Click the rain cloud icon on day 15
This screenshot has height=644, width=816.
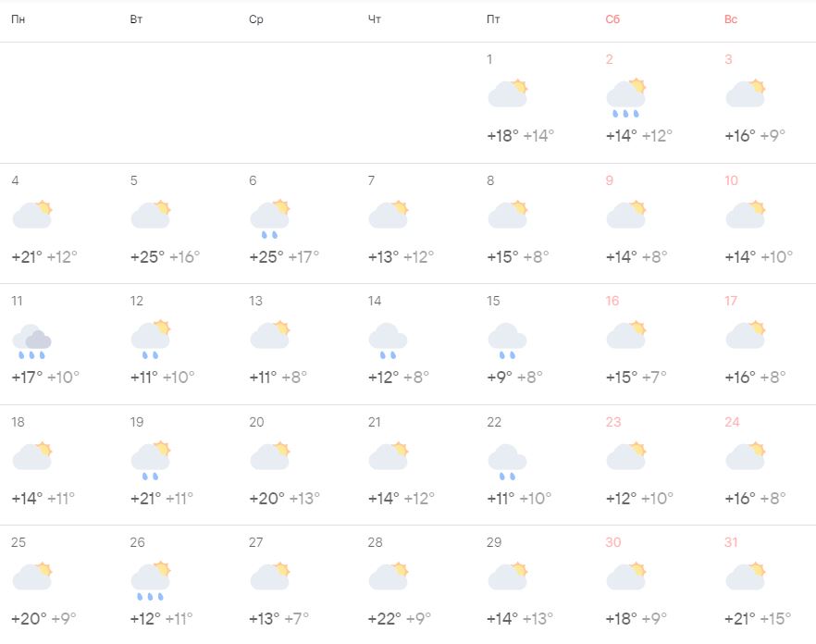pos(507,339)
